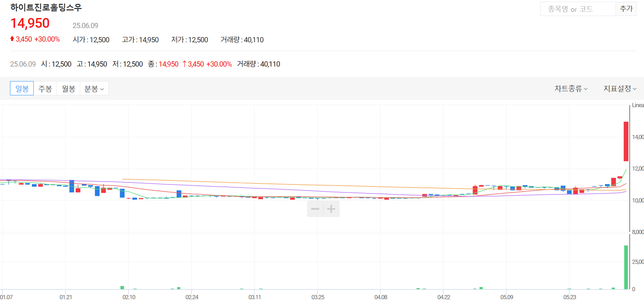
Task: Click the 05.09 date label on x-axis
Action: point(507,297)
